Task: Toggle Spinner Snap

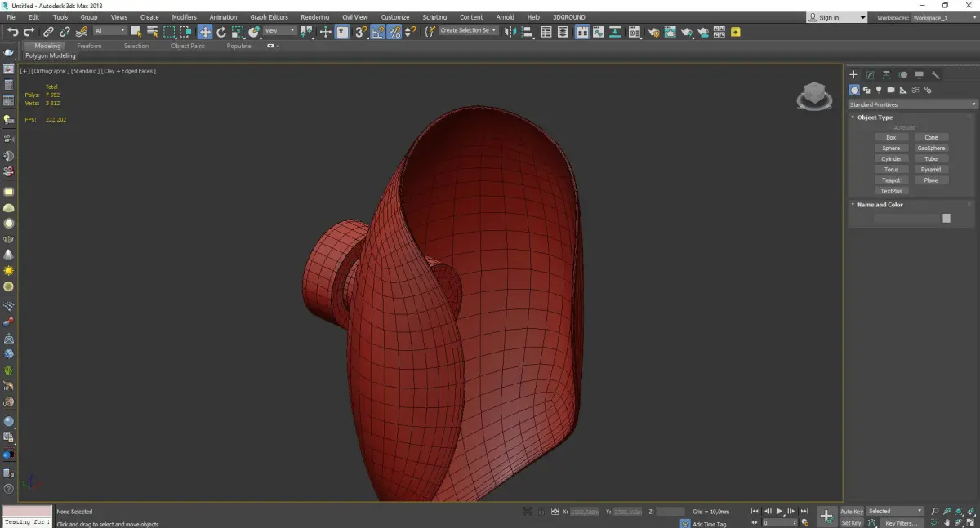Action: point(411,32)
